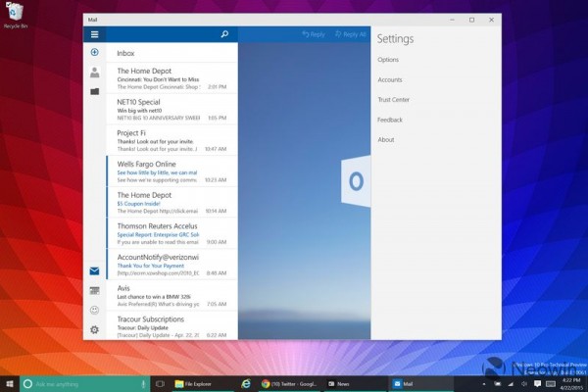Open the NET10 Special email
The width and height of the screenshot is (588, 392).
point(171,109)
